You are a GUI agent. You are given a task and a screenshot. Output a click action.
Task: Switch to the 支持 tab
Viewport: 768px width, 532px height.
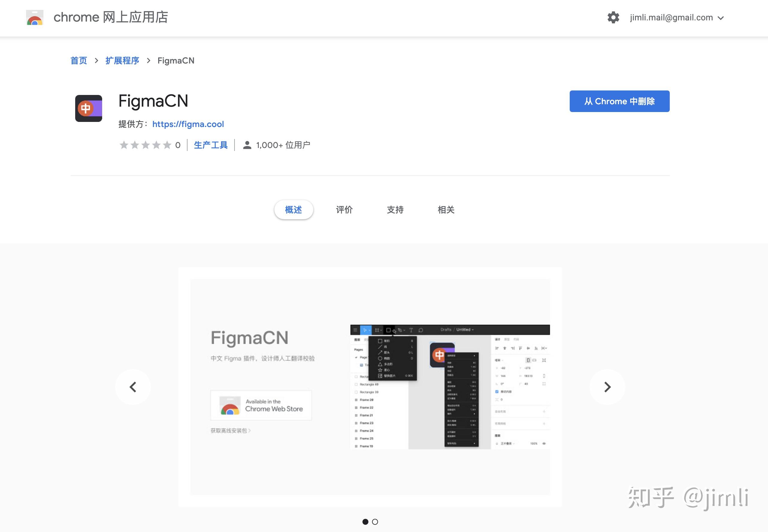tap(395, 210)
